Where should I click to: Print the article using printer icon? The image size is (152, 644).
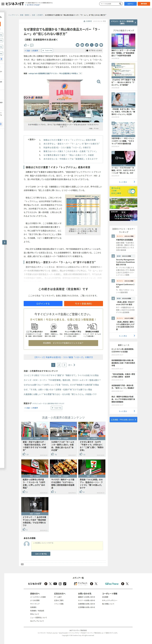point(82,45)
